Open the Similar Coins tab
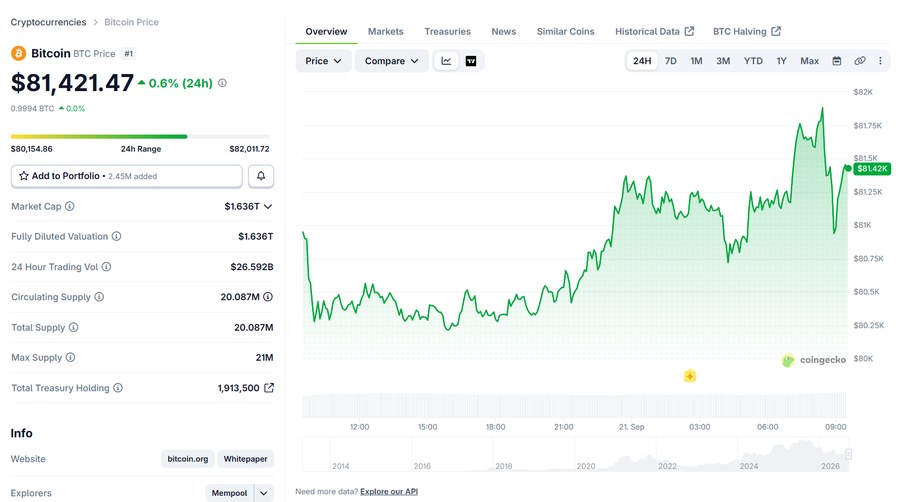 pos(565,32)
